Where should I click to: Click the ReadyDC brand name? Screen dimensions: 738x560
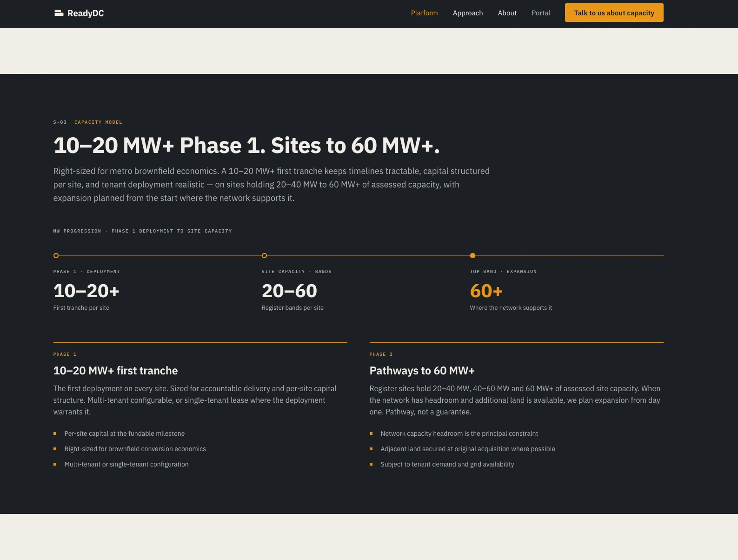86,13
